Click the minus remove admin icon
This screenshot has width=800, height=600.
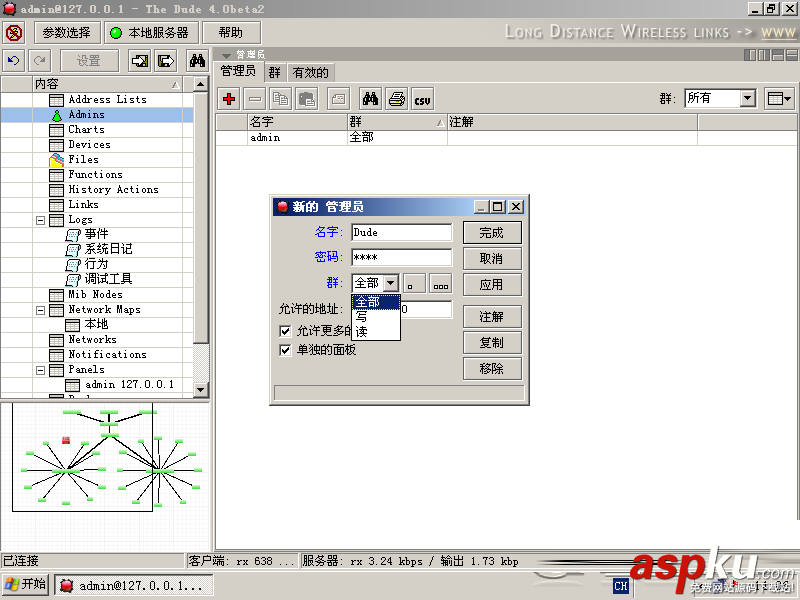click(255, 99)
